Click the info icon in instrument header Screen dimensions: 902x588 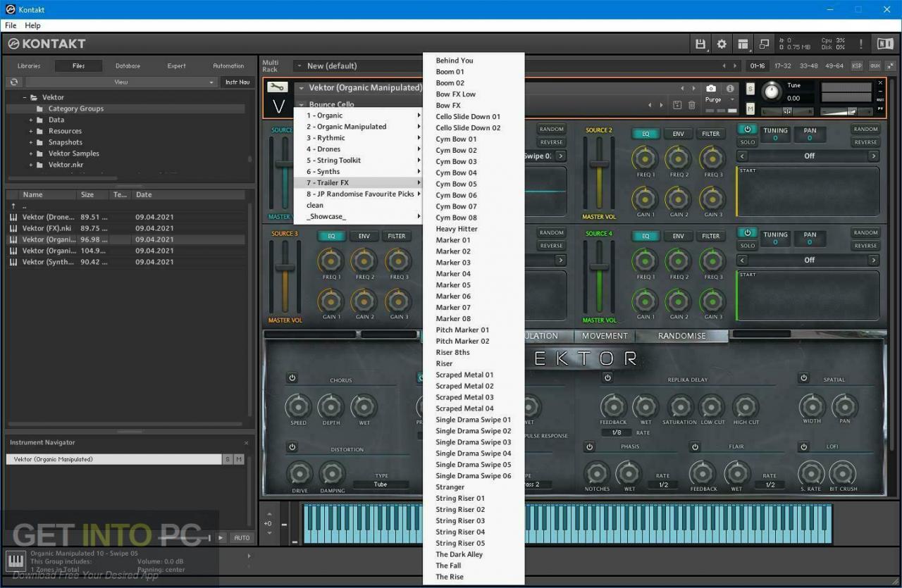pyautogui.click(x=730, y=88)
